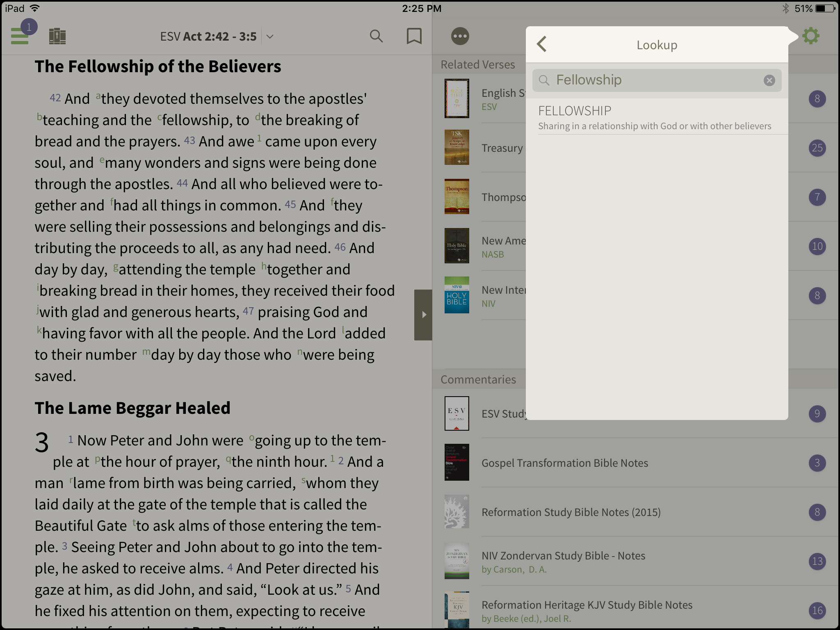This screenshot has width=840, height=630.
Task: Tap the Commentaries section header
Action: pyautogui.click(x=478, y=379)
